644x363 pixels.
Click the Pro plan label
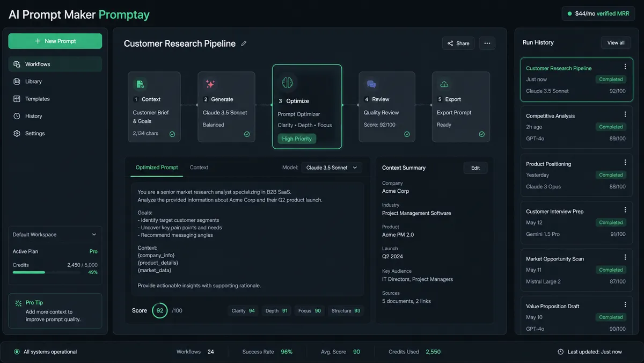[93, 251]
